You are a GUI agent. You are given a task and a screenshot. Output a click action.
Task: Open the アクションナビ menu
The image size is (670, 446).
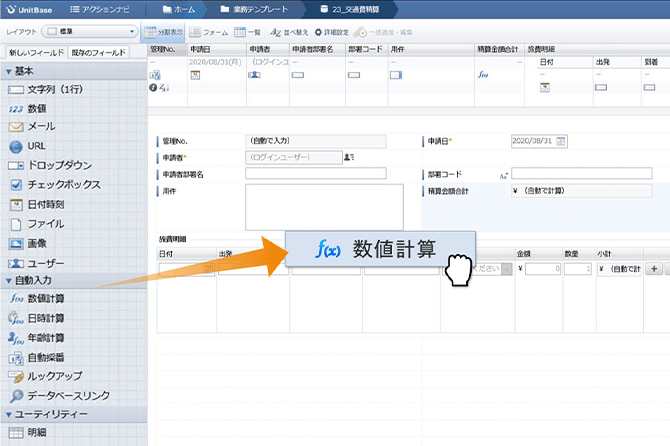(100, 9)
